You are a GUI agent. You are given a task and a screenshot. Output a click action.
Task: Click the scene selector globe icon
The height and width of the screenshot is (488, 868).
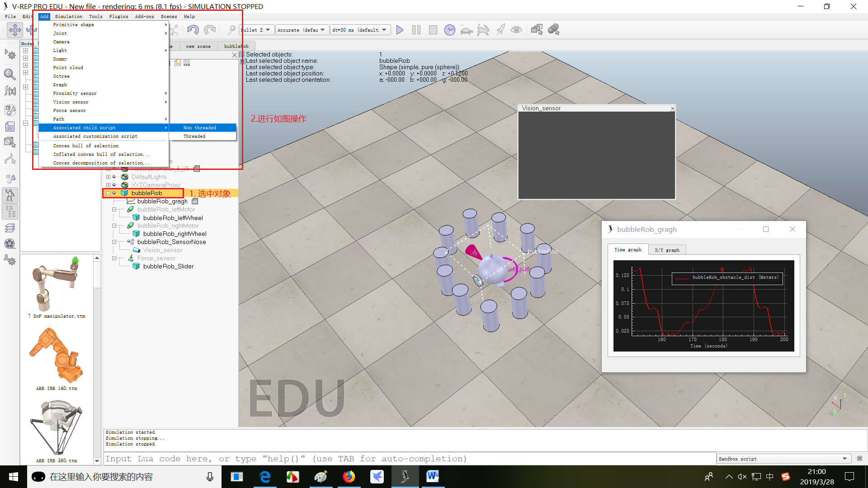tap(554, 30)
